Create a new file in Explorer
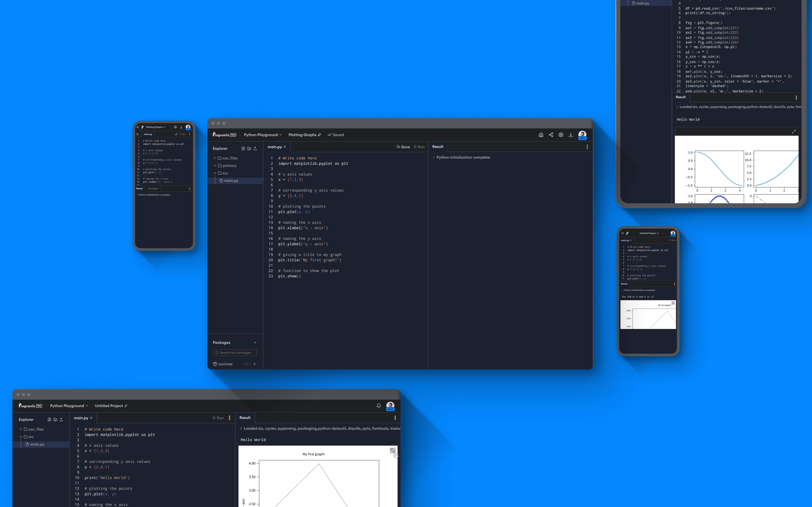The height and width of the screenshot is (507, 812). (243, 148)
